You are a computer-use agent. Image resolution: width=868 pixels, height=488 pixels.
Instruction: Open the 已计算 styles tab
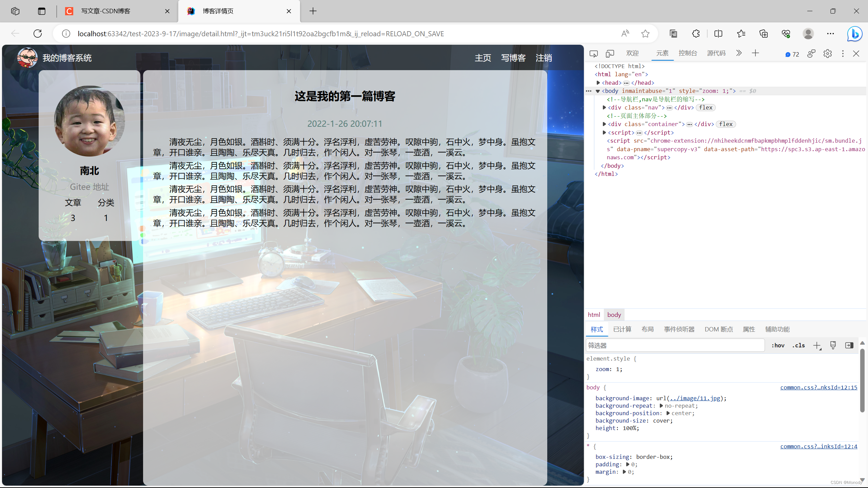[x=622, y=329]
